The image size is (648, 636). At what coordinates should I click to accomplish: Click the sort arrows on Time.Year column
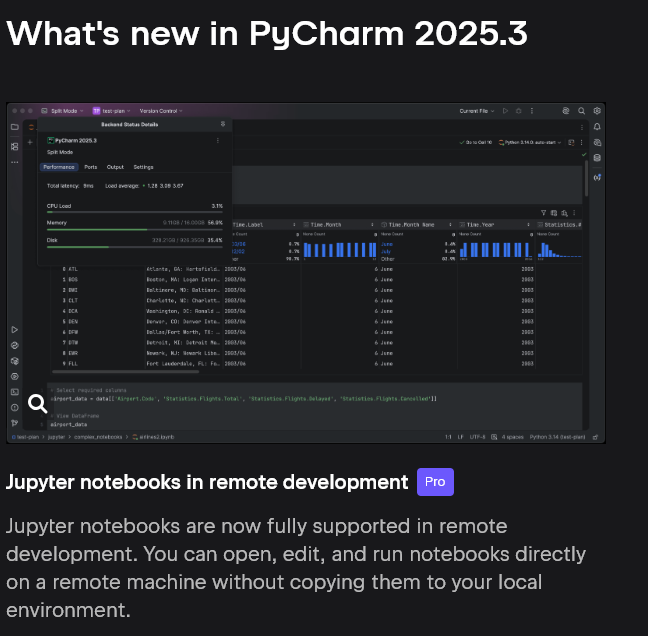coord(528,225)
